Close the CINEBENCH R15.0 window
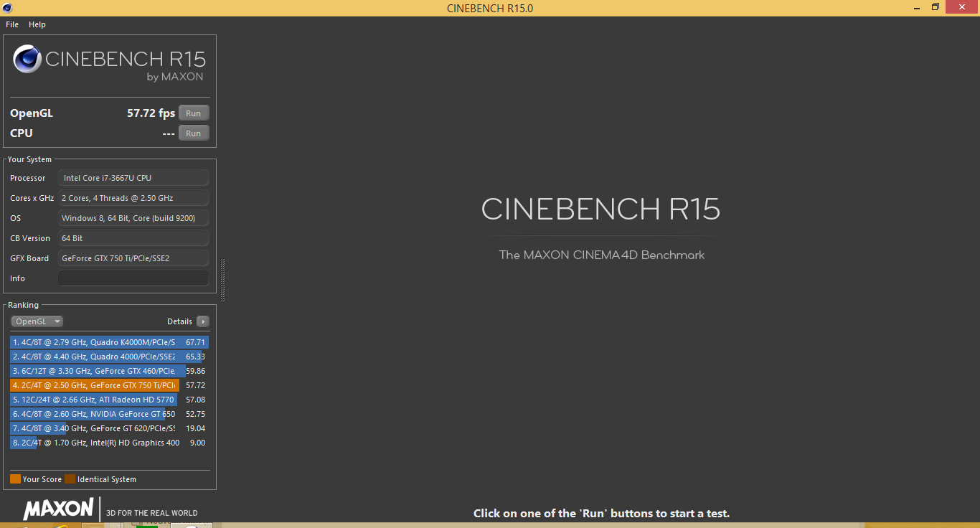This screenshot has height=528, width=980. 962,7
